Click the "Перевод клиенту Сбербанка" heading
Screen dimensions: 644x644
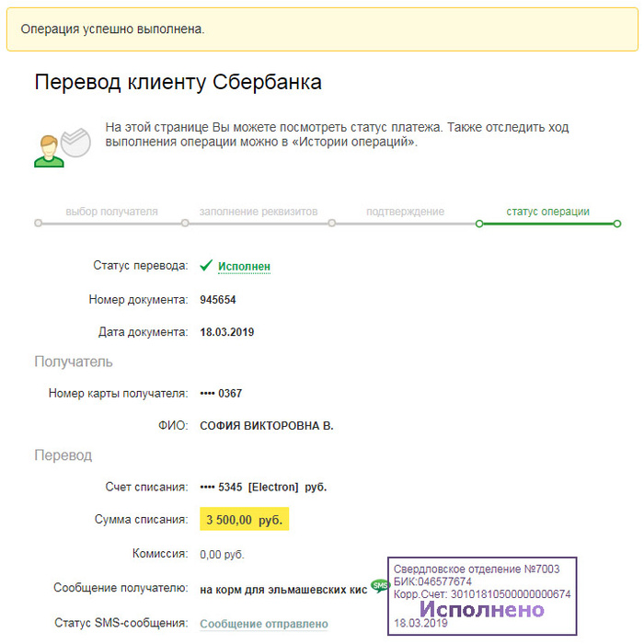(x=178, y=82)
